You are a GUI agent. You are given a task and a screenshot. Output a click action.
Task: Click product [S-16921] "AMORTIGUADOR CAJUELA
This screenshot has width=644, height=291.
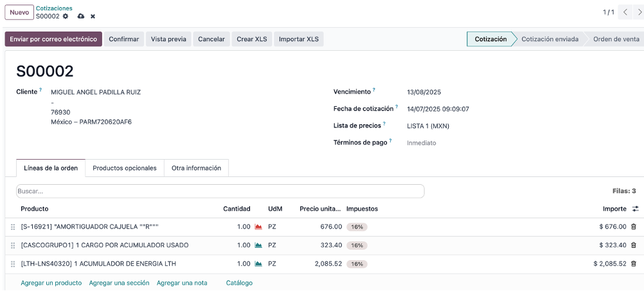(x=89, y=227)
